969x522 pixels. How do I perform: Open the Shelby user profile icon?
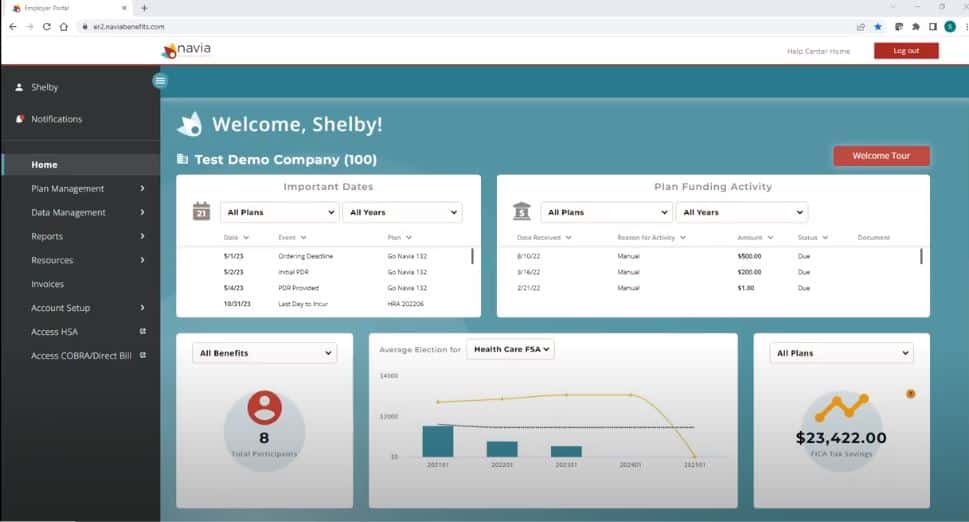click(19, 87)
